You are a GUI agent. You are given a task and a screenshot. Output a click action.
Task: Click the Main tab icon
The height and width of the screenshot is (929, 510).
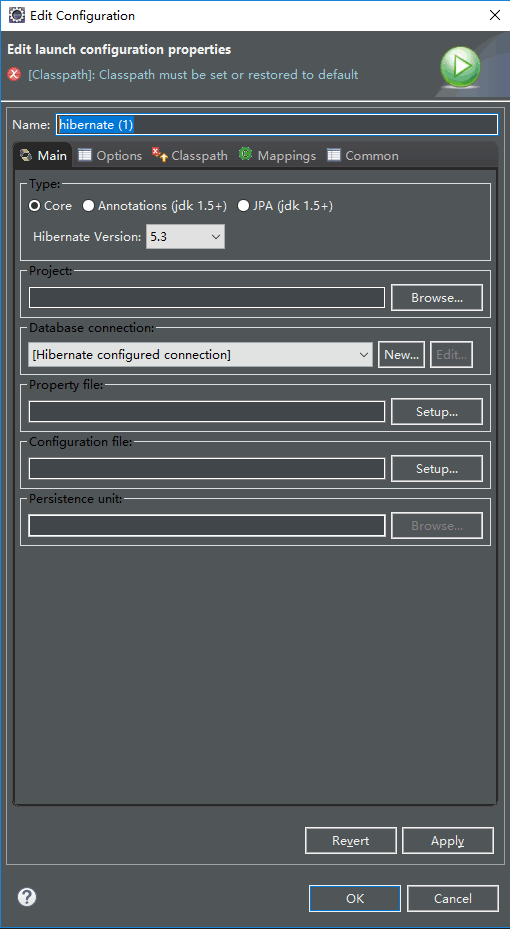coord(25,155)
